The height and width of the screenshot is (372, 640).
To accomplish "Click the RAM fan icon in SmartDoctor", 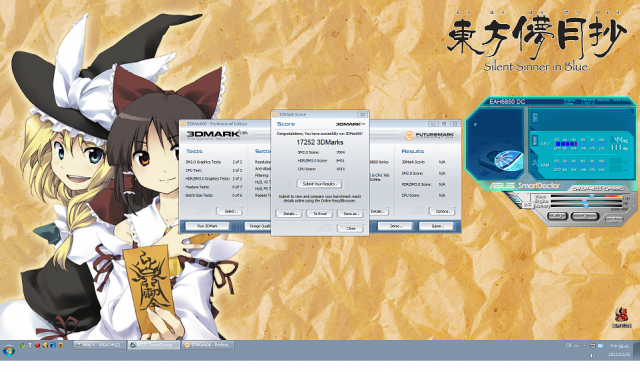I will click(535, 164).
